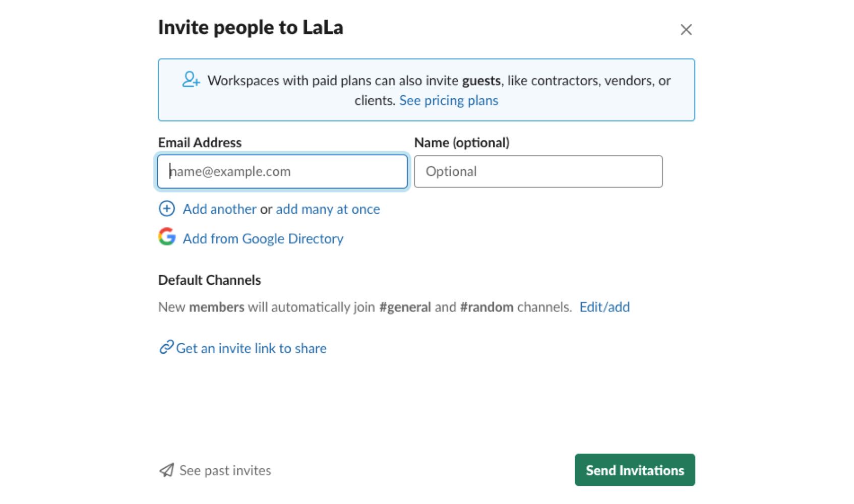Viewport: 854px width, 504px height.
Task: Click the Name optional text field
Action: pos(538,172)
